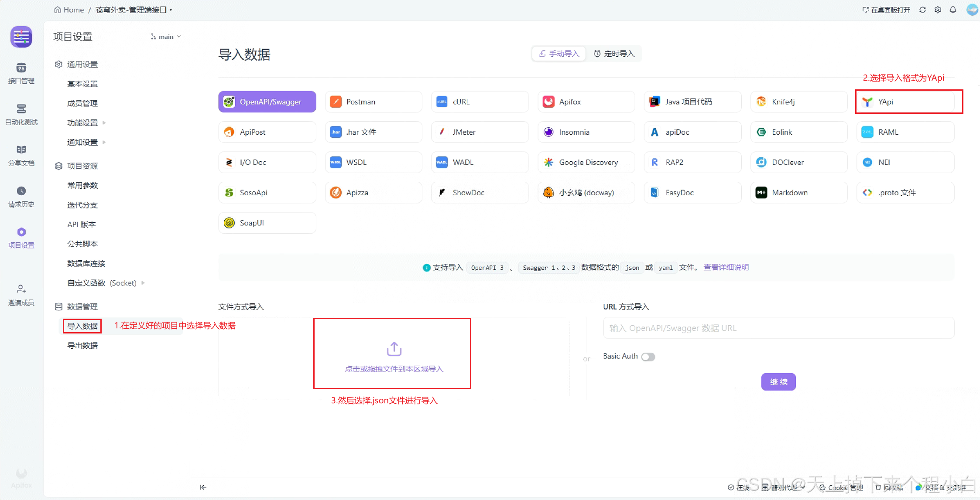Toggle the Basic Auth switch

(648, 357)
